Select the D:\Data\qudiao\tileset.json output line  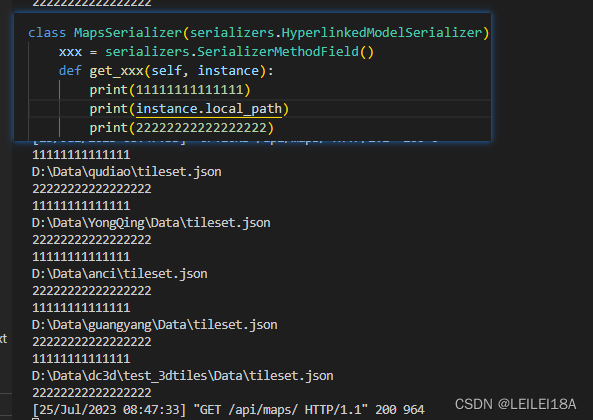127,172
